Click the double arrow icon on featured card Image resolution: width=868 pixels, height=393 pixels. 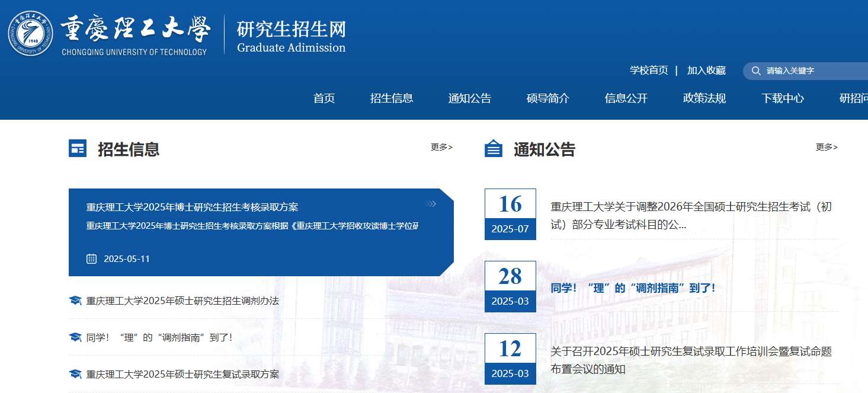[431, 204]
